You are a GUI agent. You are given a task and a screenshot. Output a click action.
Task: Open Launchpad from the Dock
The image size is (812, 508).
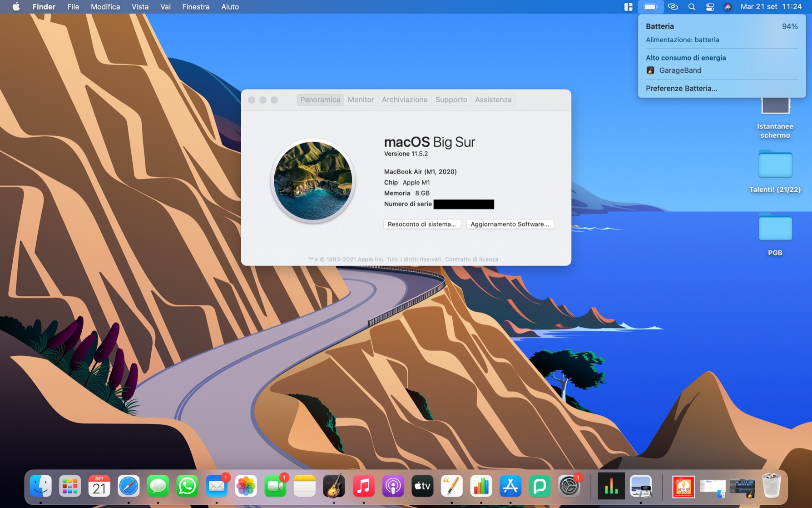(70, 486)
